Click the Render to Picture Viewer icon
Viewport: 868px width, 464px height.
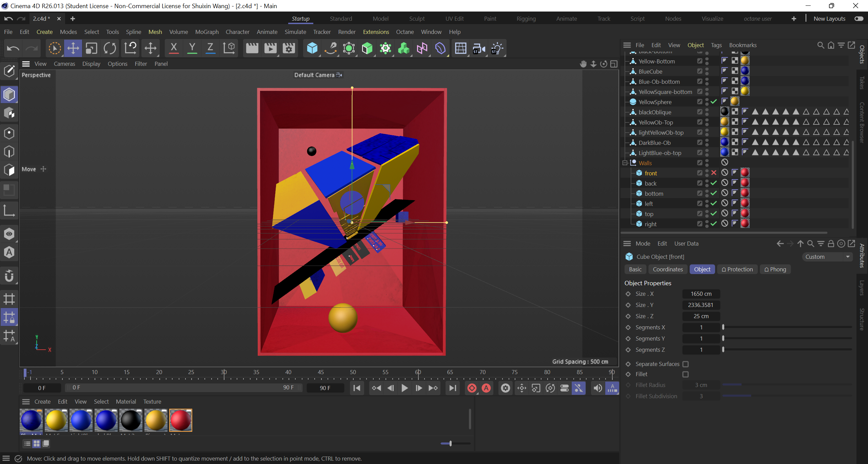point(270,48)
